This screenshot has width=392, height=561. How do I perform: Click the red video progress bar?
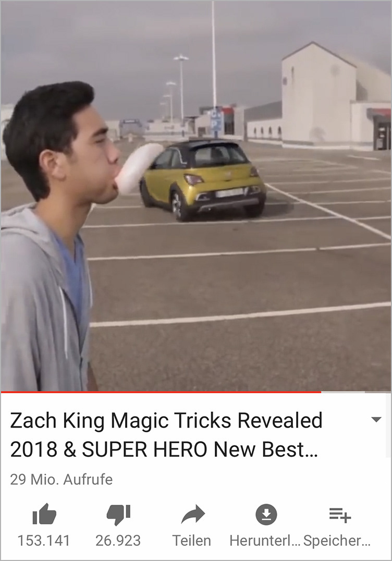pyautogui.click(x=161, y=392)
